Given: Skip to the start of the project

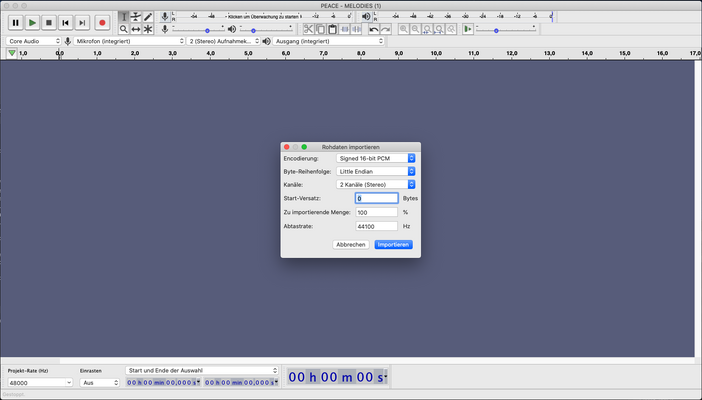Looking at the screenshot, I should (65, 22).
